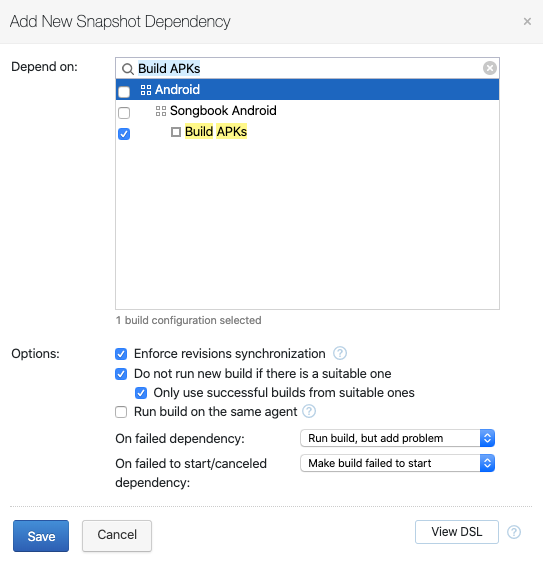Open the On failed to start/canceled dropdown
This screenshot has width=543, height=564.
click(x=397, y=463)
